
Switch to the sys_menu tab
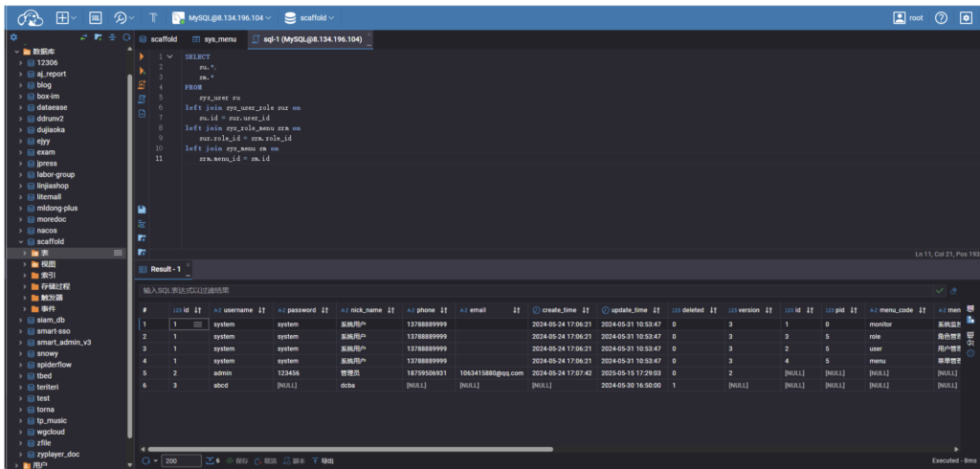(x=214, y=39)
